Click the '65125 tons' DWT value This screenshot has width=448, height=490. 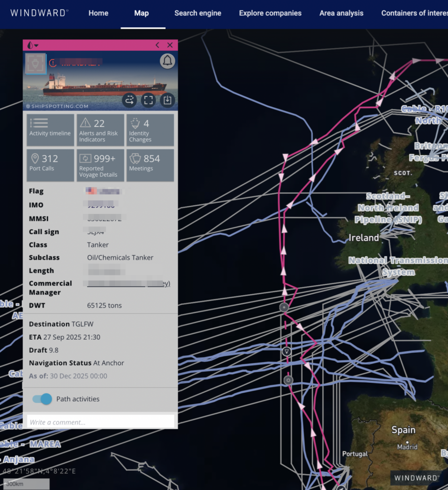pos(104,305)
